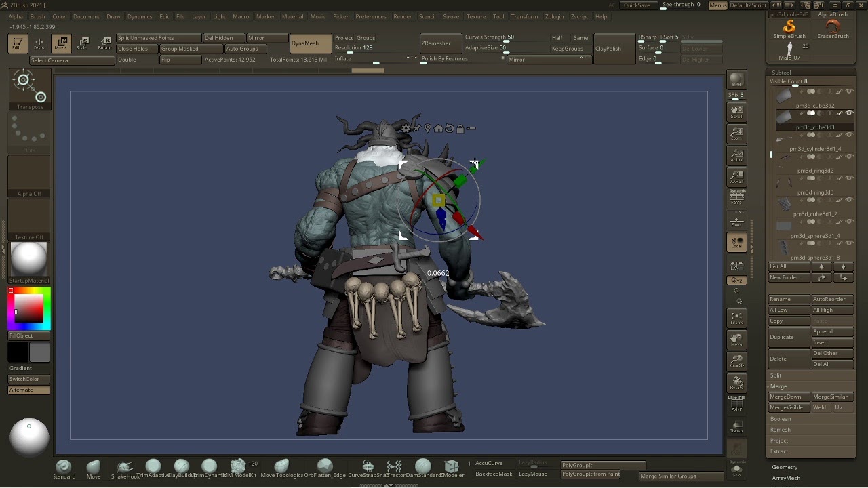Select the IMM ModelKit brush
The image size is (868, 488).
pos(239,468)
